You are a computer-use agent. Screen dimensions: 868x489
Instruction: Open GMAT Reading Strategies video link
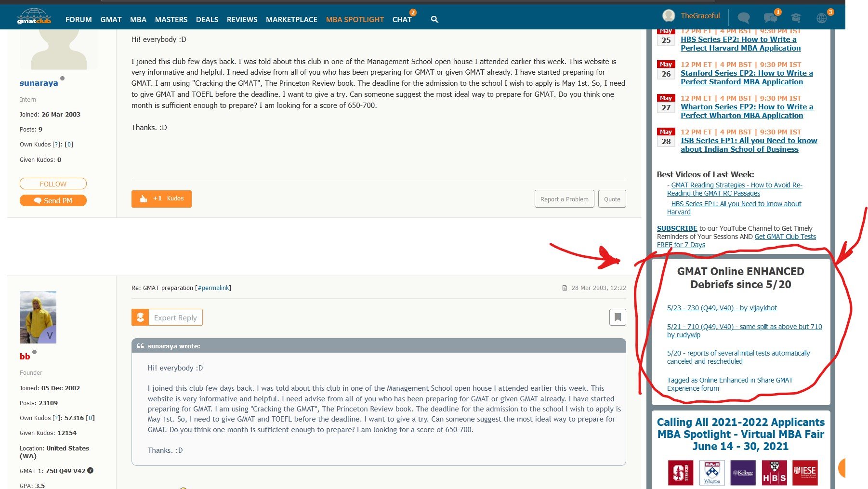coord(735,189)
